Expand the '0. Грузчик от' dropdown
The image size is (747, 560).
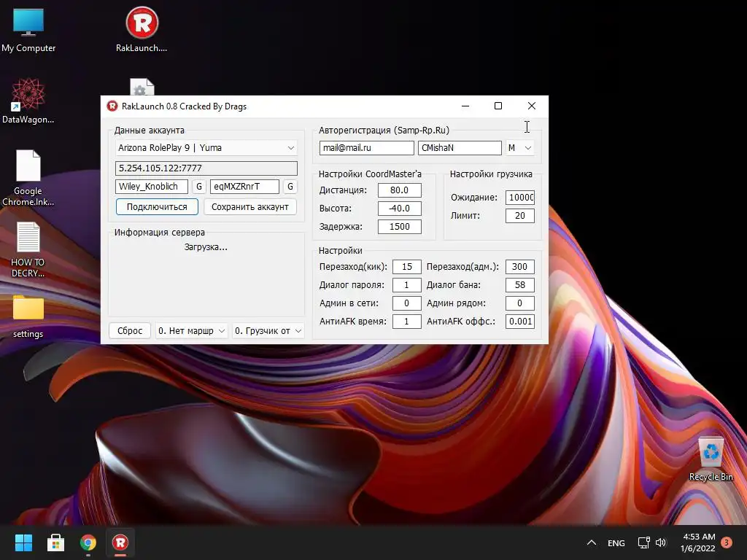point(268,330)
